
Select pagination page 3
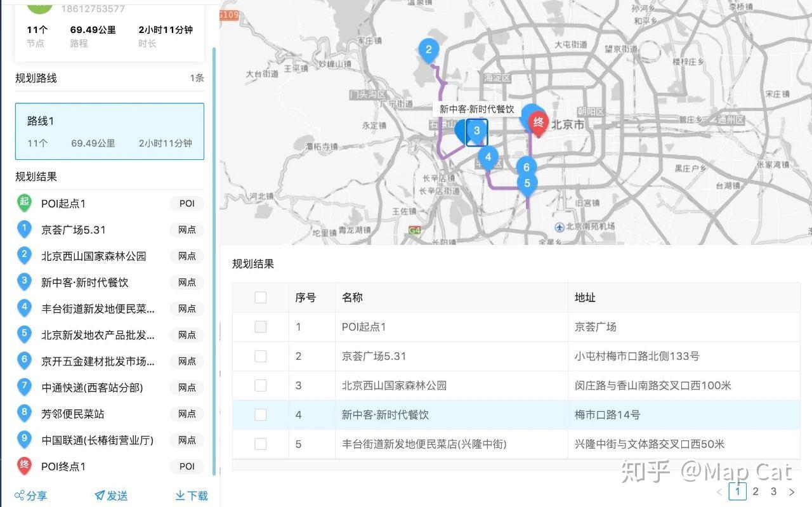(x=773, y=491)
